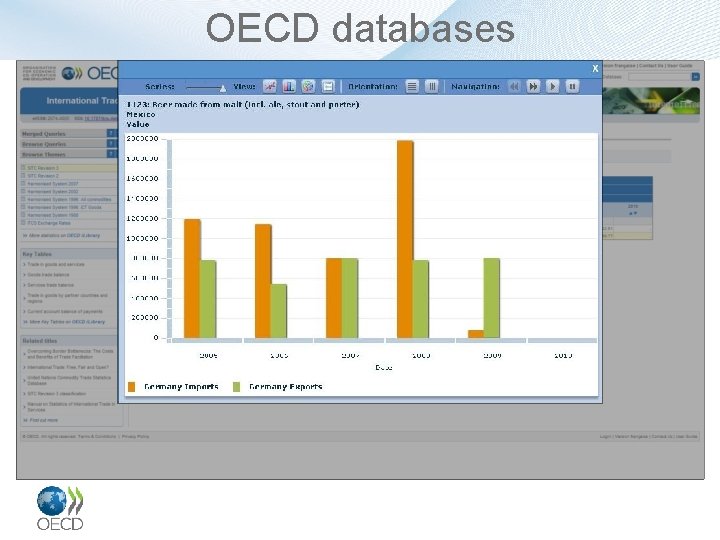
Task: Switch to the table view icon
Action: 328,86
